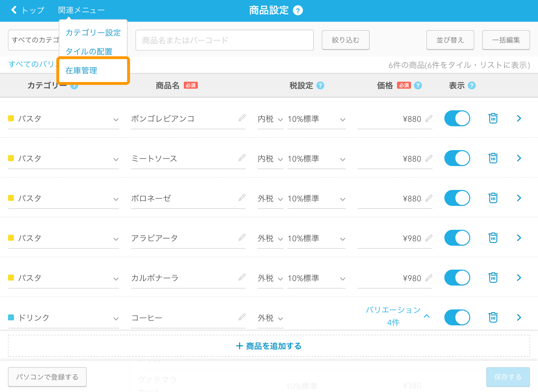Toggle display switch for アラビアータ

point(457,238)
